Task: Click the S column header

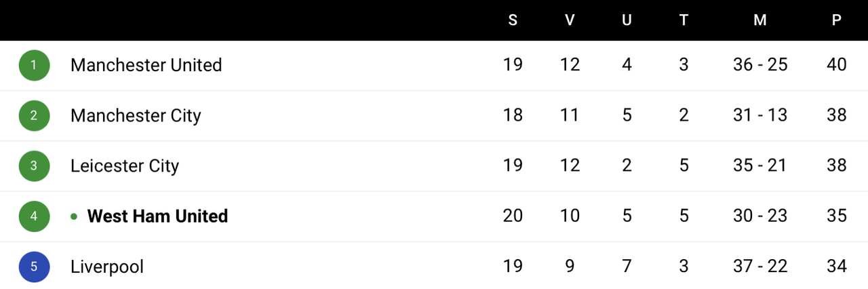Action: (513, 20)
